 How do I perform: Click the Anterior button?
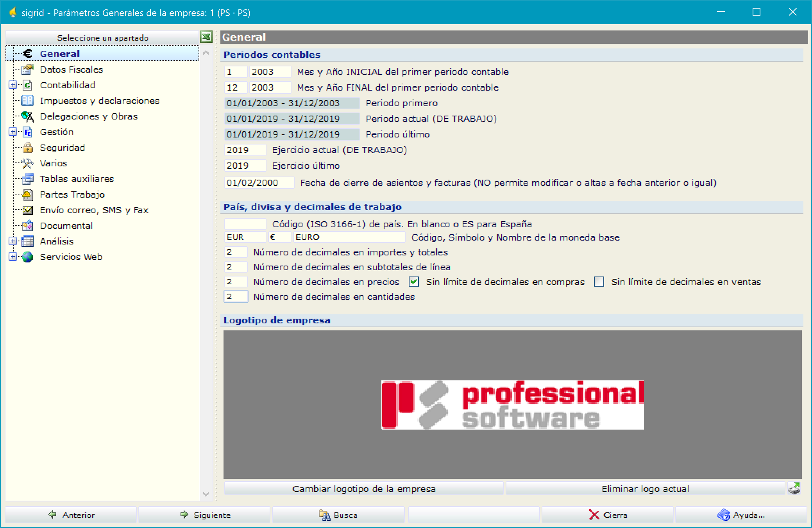click(71, 515)
